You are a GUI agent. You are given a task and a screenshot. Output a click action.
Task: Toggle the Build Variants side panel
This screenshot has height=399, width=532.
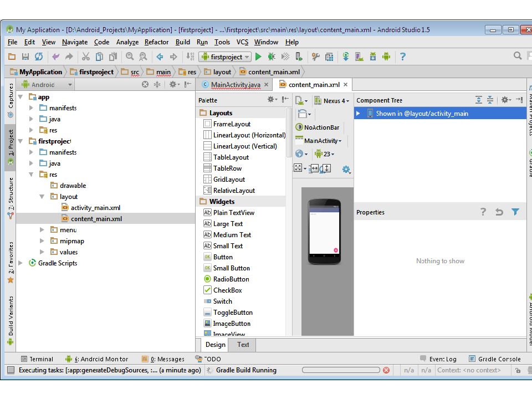point(11,320)
